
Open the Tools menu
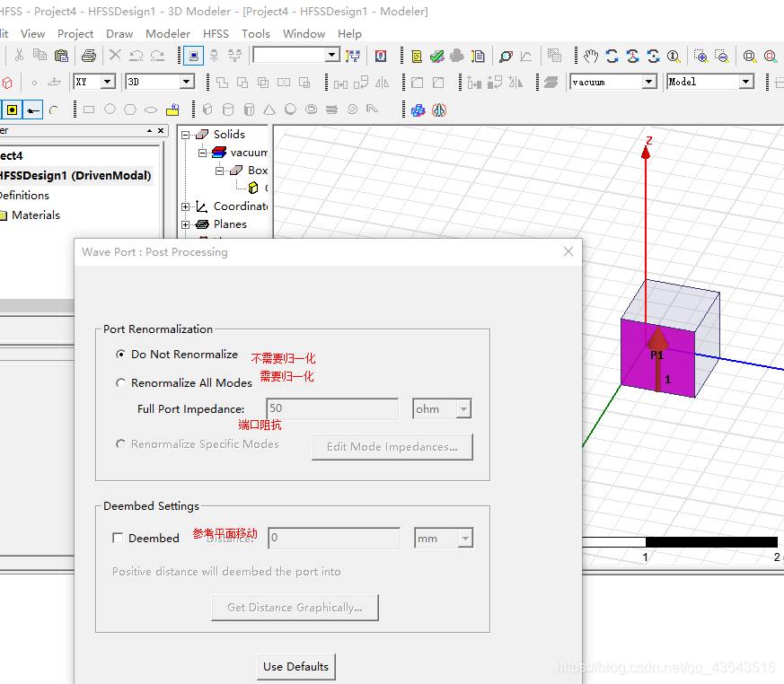[x=256, y=33]
